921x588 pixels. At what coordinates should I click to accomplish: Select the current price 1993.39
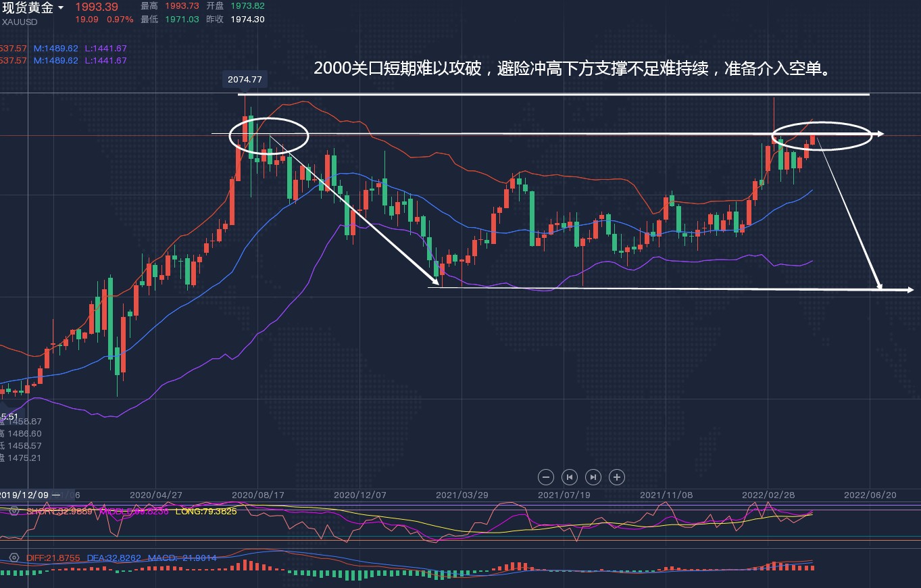coord(96,7)
